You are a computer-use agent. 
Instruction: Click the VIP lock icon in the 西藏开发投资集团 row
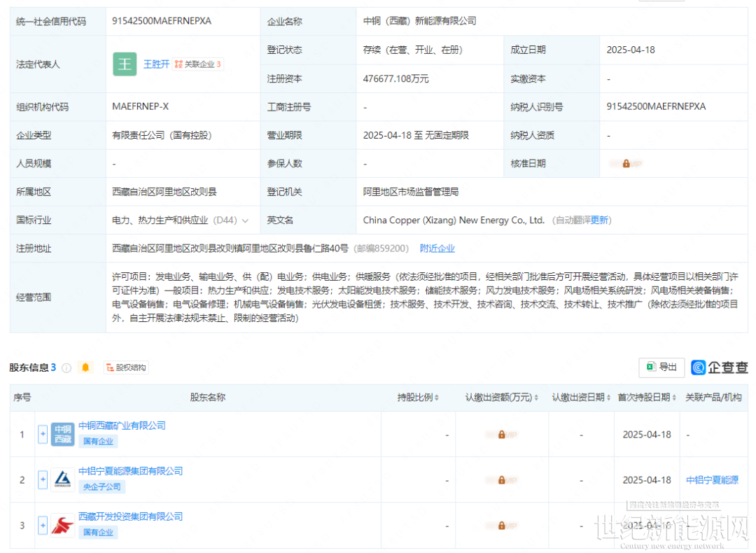pyautogui.click(x=501, y=526)
